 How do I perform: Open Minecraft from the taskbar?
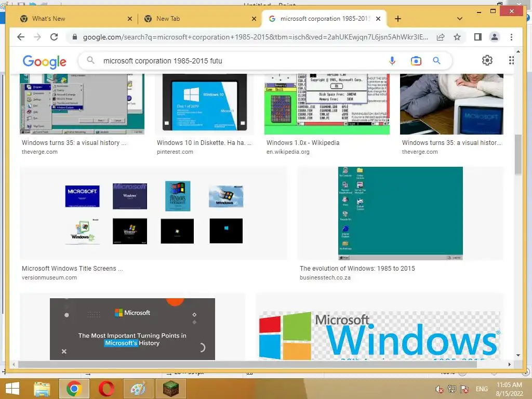(x=170, y=389)
